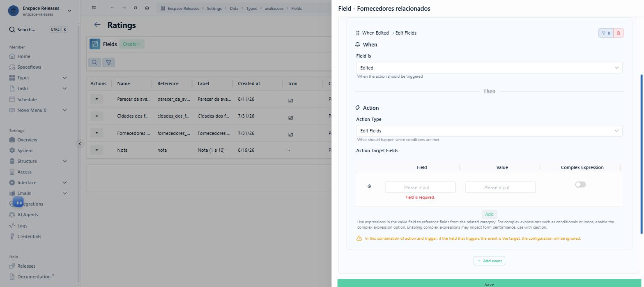Open the search icon in Fields toolbar

[94, 62]
